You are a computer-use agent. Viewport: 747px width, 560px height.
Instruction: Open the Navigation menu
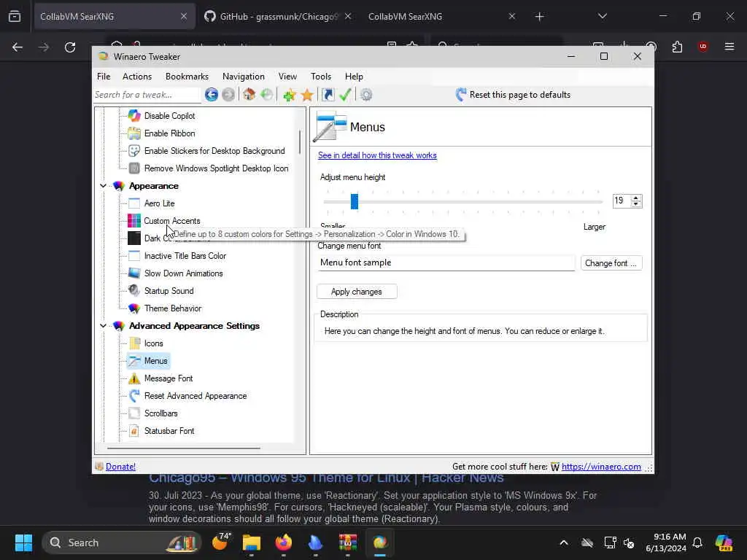(244, 77)
